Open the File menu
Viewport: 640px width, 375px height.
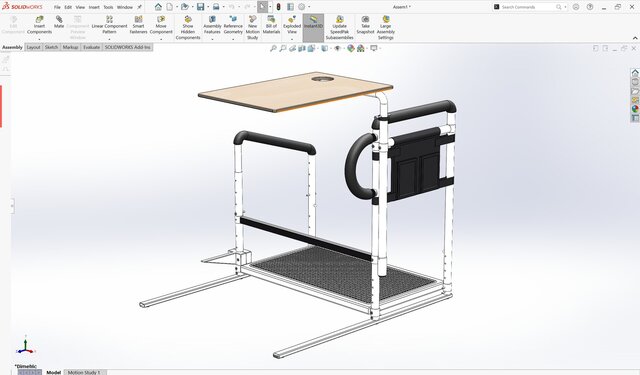coord(57,7)
